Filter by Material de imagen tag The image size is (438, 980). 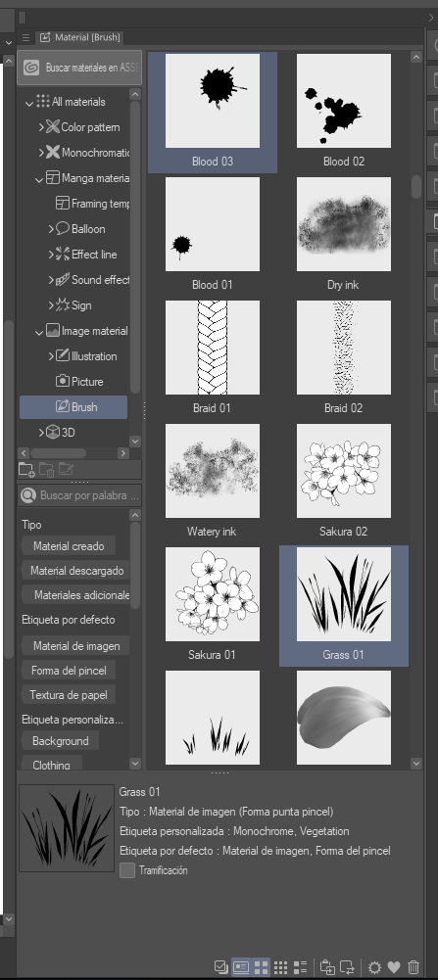point(75,645)
